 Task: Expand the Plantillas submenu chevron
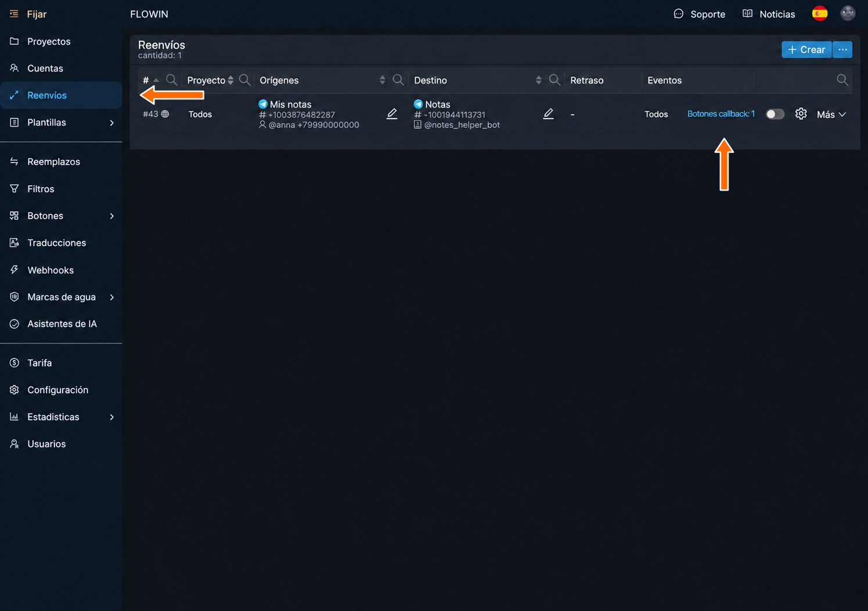[x=112, y=123]
